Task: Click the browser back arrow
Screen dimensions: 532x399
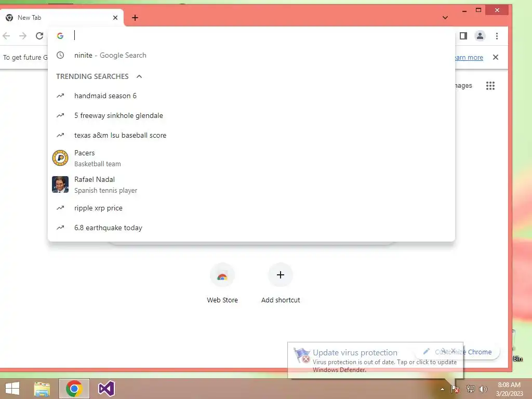Action: [6, 36]
